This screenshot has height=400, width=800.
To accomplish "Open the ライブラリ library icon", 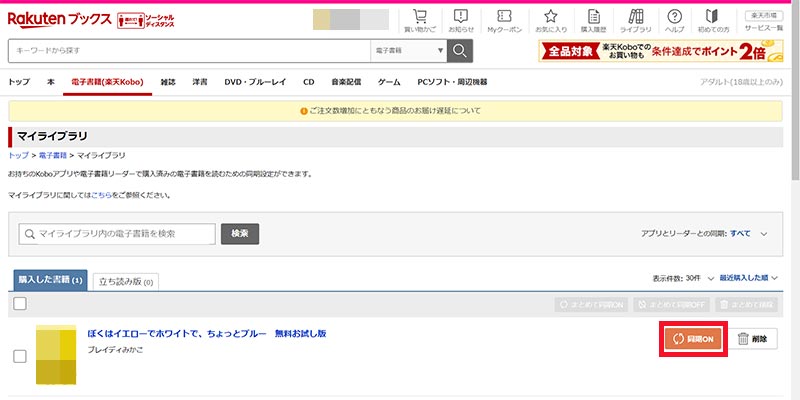I will coord(636,21).
